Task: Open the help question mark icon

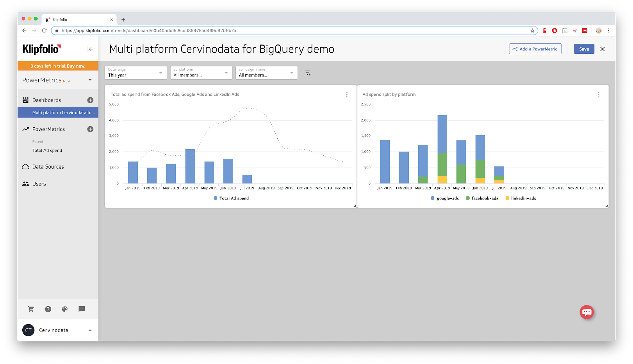Action: pos(48,309)
